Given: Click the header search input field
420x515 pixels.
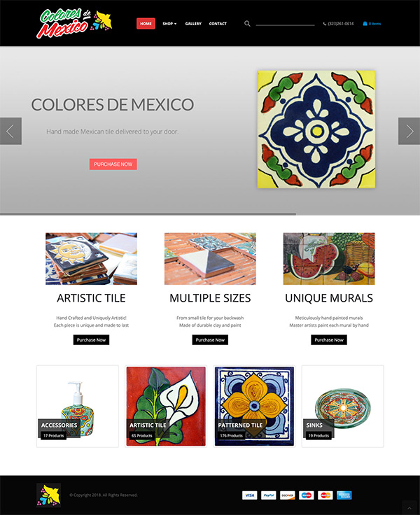Looking at the screenshot, I should pyautogui.click(x=286, y=23).
